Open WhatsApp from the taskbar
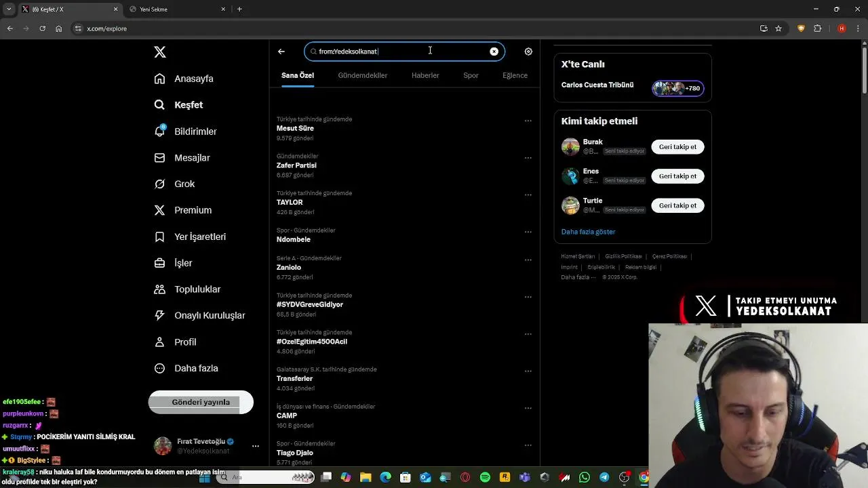 585,478
